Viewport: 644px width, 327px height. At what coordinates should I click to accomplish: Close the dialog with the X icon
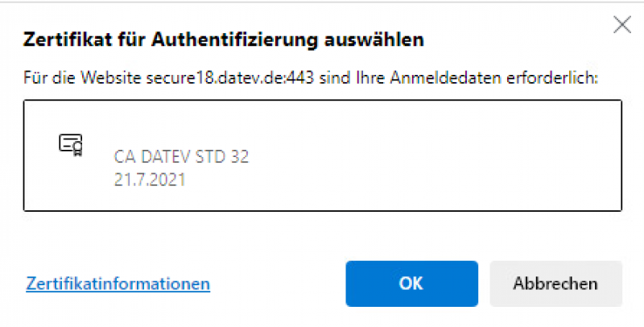click(621, 25)
